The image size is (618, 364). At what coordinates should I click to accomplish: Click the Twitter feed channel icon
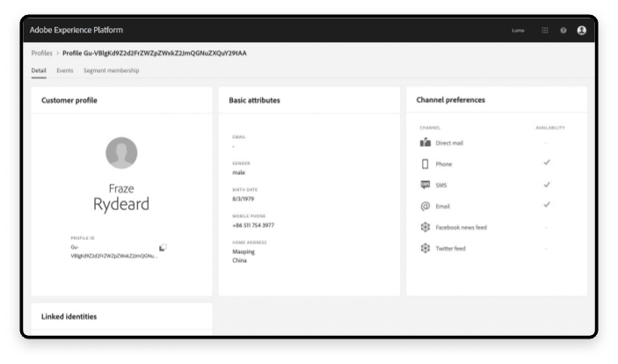coord(425,248)
